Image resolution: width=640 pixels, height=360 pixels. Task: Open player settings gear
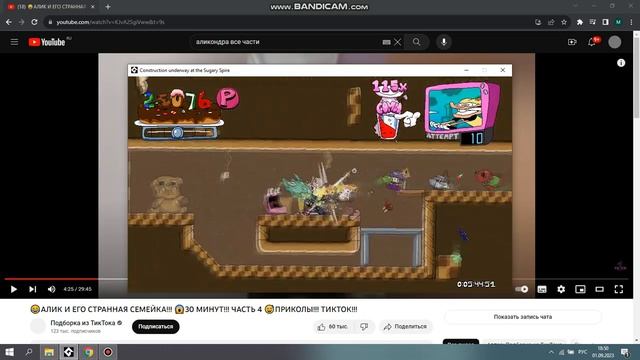tap(561, 289)
